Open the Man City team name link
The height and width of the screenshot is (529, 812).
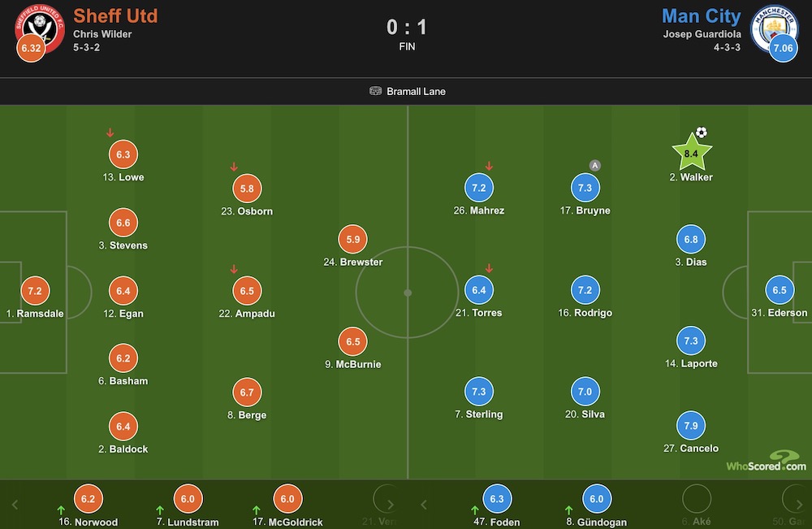click(x=702, y=16)
